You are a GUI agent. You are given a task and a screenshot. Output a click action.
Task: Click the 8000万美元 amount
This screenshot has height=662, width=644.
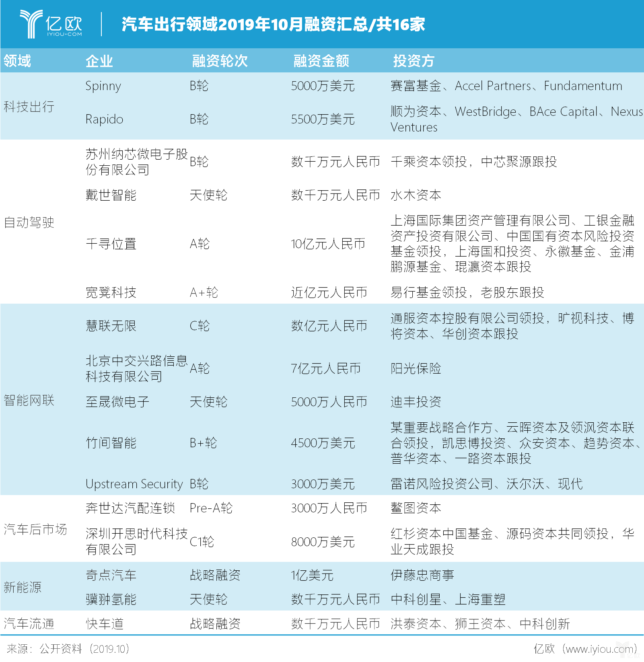click(x=323, y=542)
